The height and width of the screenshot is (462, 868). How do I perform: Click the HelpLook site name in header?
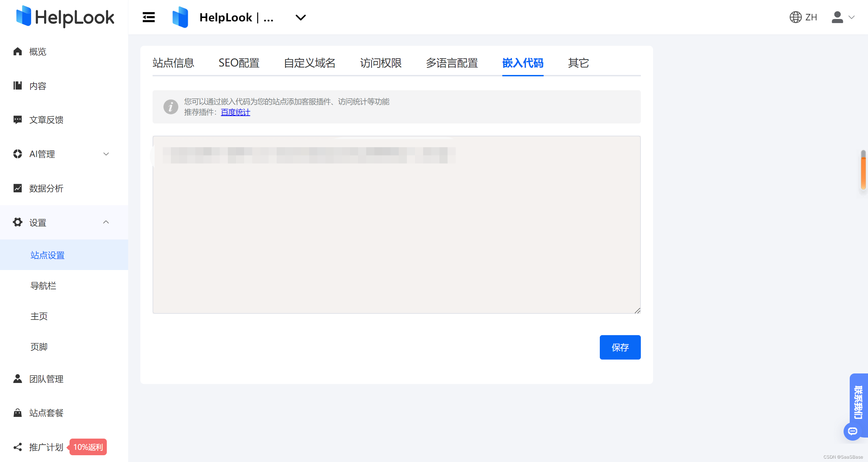236,17
